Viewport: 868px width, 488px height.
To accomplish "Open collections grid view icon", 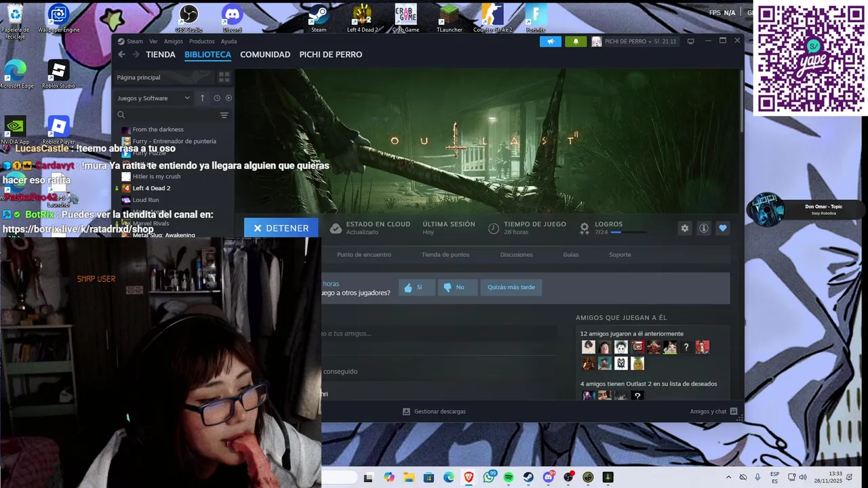I will point(224,77).
